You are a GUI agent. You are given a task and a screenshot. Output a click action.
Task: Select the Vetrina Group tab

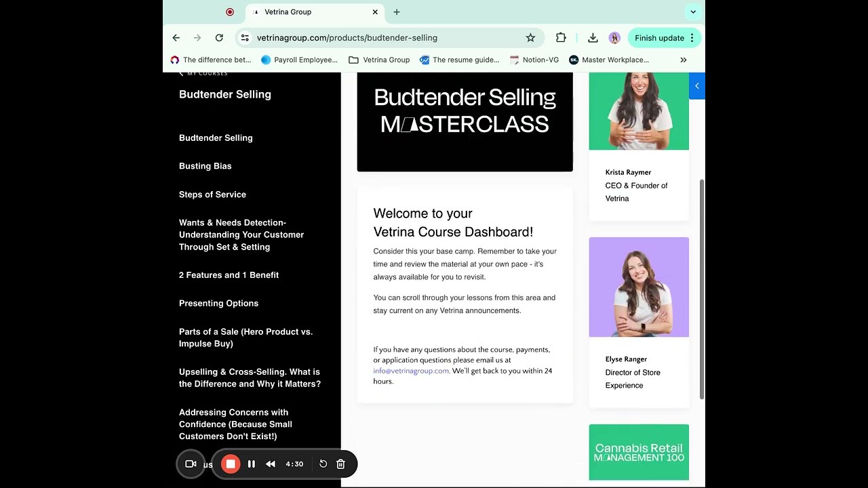point(315,12)
